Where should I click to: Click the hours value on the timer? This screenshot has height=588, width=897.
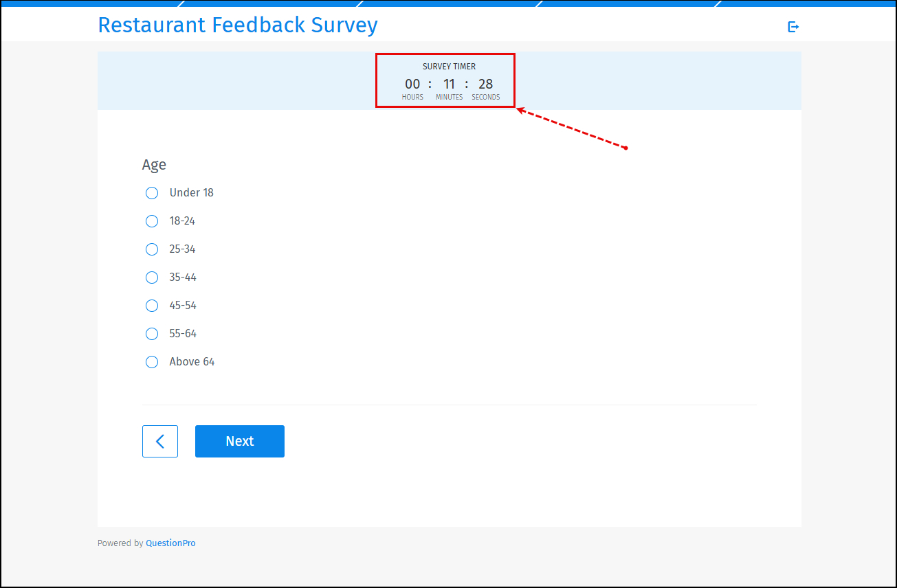click(x=412, y=83)
